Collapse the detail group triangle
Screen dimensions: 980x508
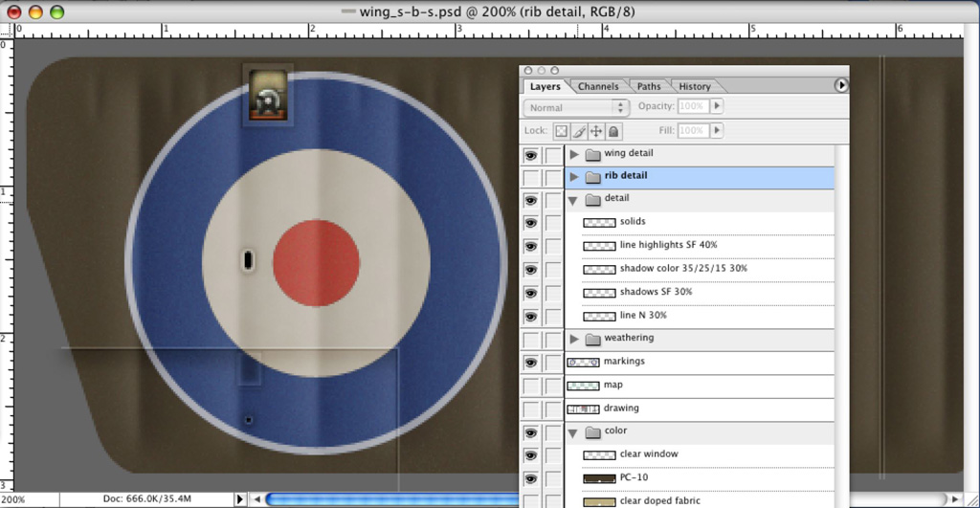572,201
